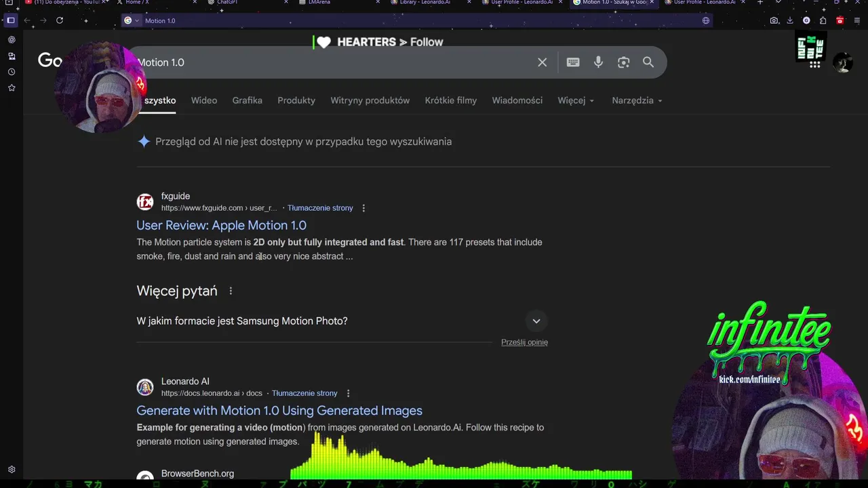This screenshot has width=868, height=488.
Task: Open the Narzędzia tools dropdown
Action: pyautogui.click(x=637, y=100)
